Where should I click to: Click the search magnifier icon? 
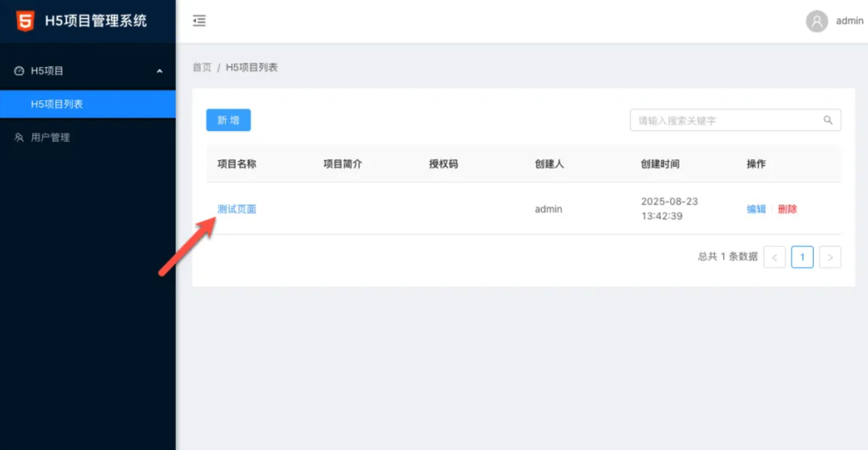tap(828, 120)
